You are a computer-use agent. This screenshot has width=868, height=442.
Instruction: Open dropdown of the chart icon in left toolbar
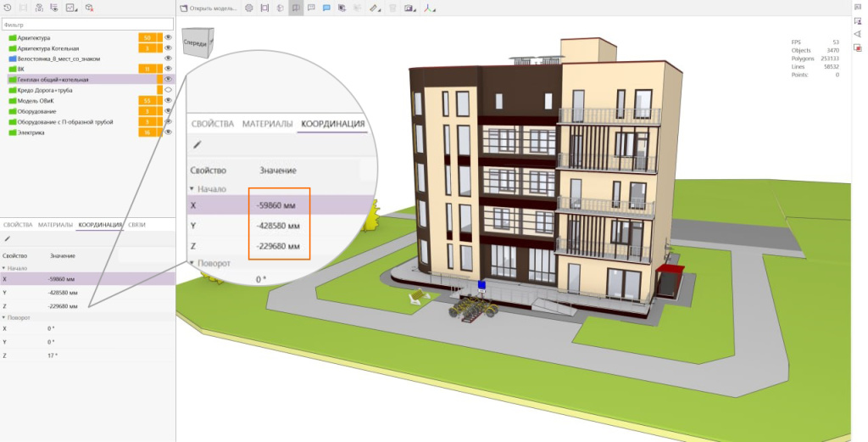click(x=77, y=8)
